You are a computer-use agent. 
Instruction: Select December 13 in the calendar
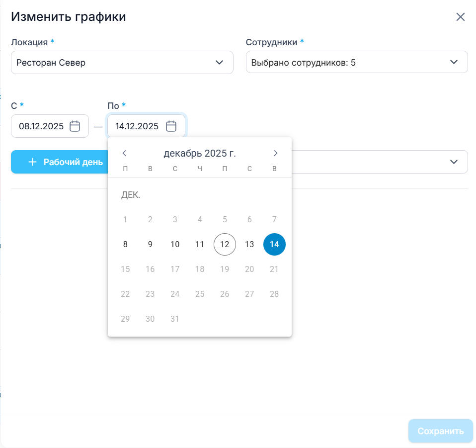point(249,244)
